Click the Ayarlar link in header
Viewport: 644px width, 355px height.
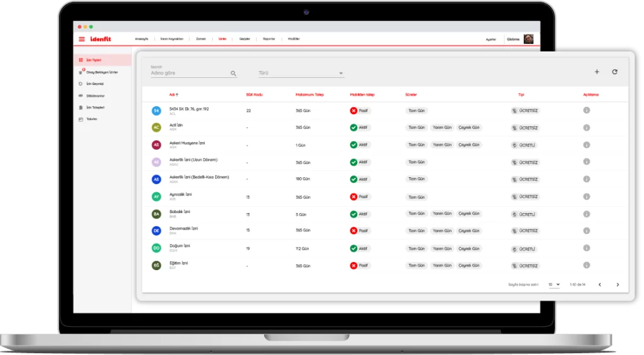(x=491, y=39)
